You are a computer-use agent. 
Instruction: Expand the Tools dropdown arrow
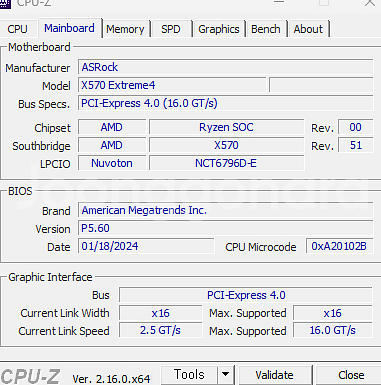[226, 375]
